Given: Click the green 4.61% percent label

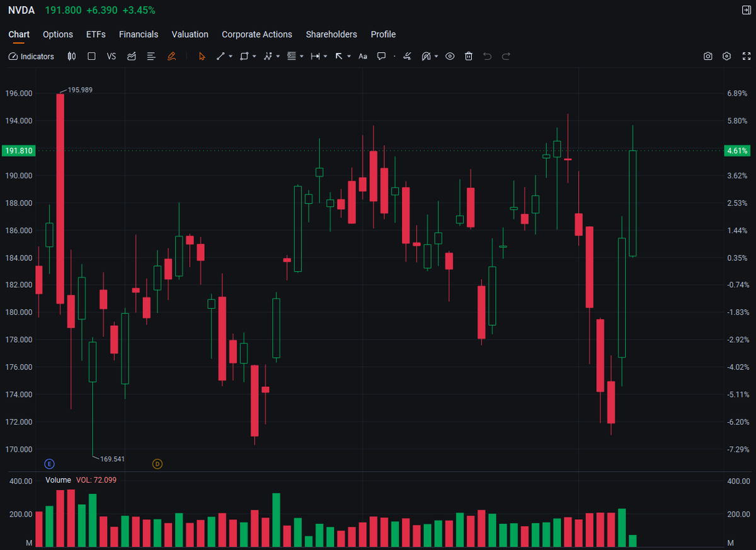Looking at the screenshot, I should [736, 151].
